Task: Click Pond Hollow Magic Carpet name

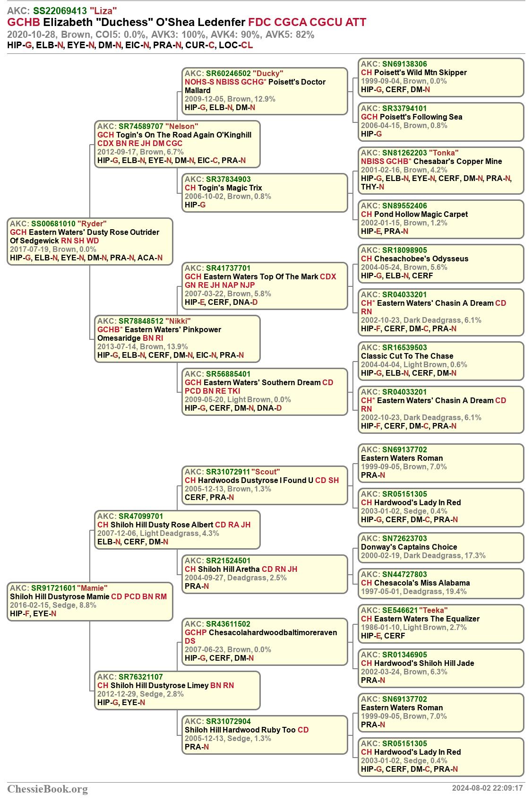Action: coord(420,214)
